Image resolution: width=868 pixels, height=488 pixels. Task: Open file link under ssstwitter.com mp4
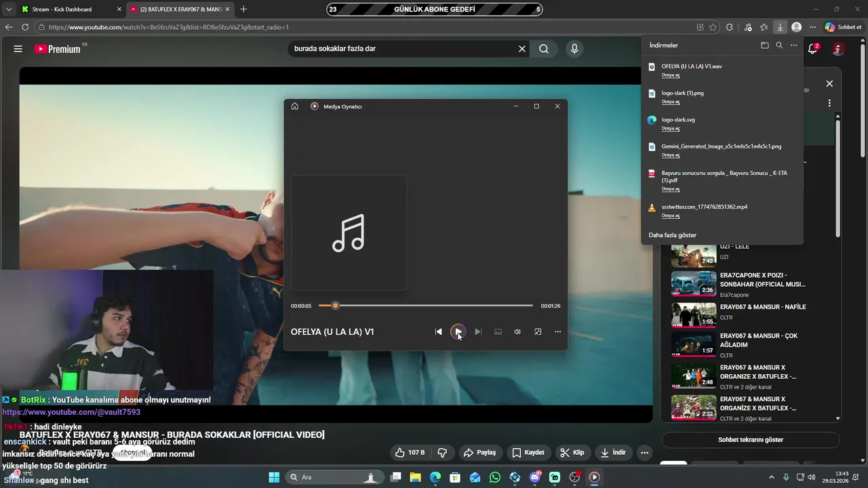coord(671,216)
